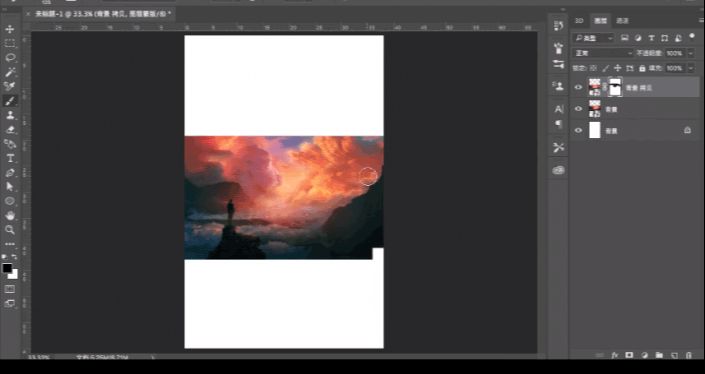Image resolution: width=705 pixels, height=374 pixels.
Task: Select the Eraser tool
Action: 9,129
